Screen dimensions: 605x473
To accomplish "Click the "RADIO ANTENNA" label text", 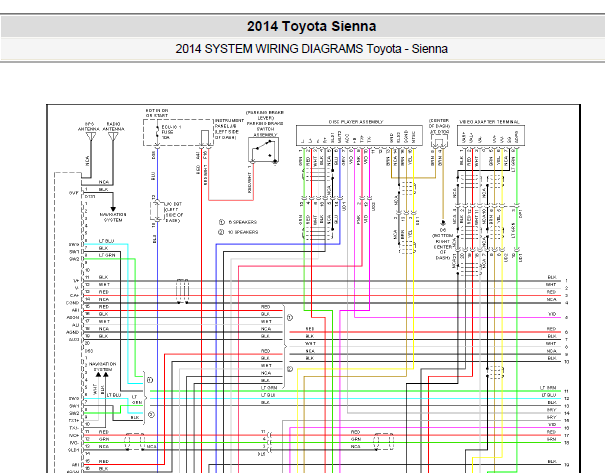I will [x=113, y=127].
